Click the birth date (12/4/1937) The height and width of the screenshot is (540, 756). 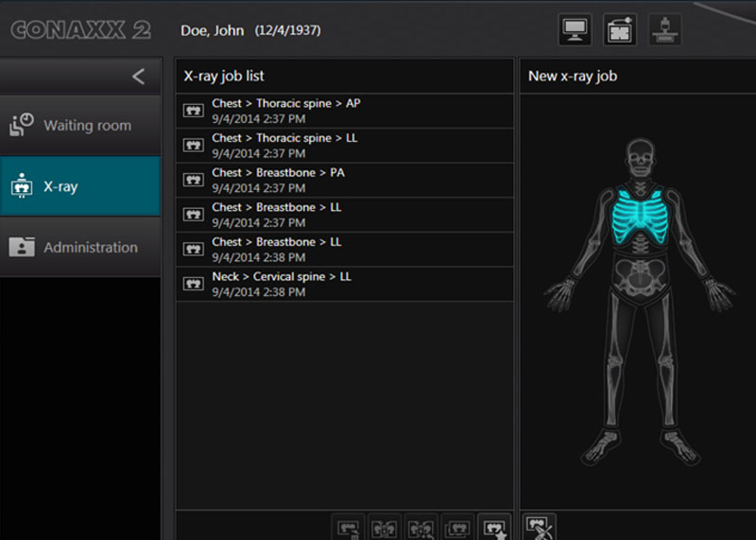287,30
